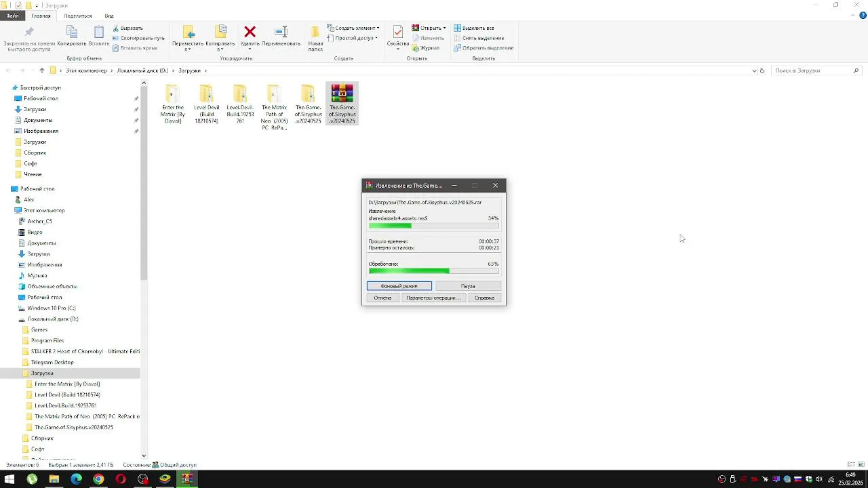Image resolution: width=868 pixels, height=488 pixels.
Task: Click Фоновый режим in the extraction dialog
Action: 399,286
